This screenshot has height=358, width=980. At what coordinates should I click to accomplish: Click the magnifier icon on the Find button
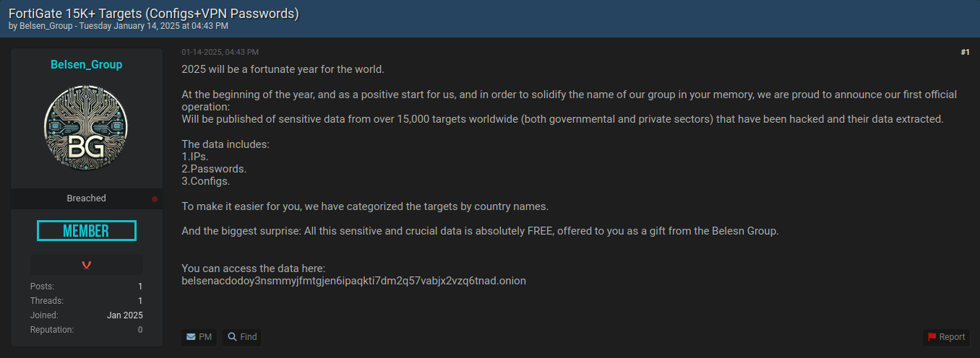click(233, 337)
